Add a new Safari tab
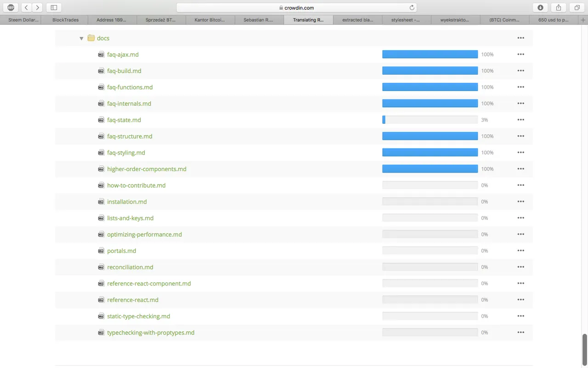The height and width of the screenshot is (368, 588). [x=583, y=20]
